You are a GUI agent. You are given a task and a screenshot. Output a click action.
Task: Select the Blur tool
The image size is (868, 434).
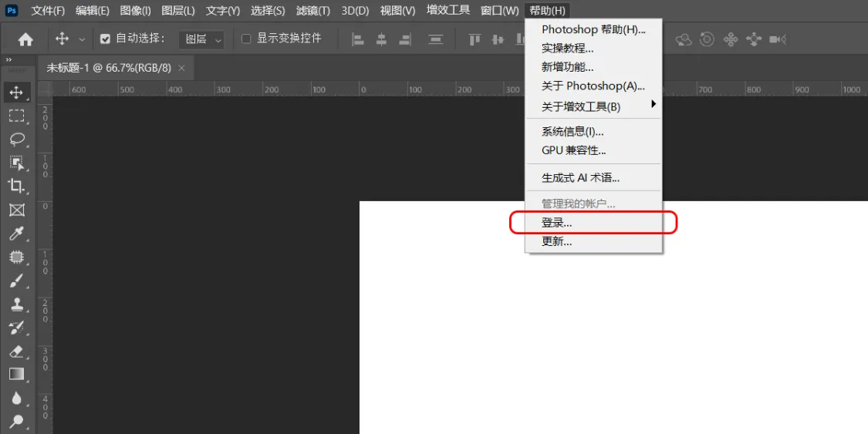tap(17, 398)
